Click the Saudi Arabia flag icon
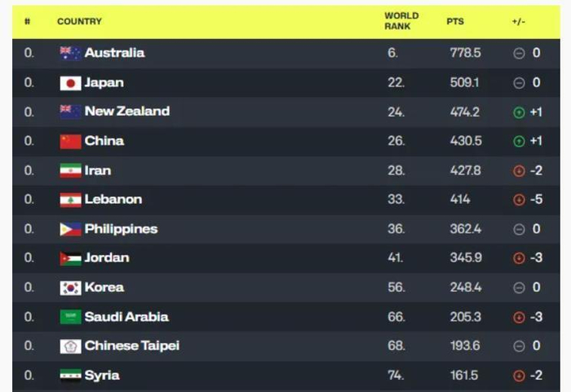Screen dimensions: 571x392 pos(70,317)
